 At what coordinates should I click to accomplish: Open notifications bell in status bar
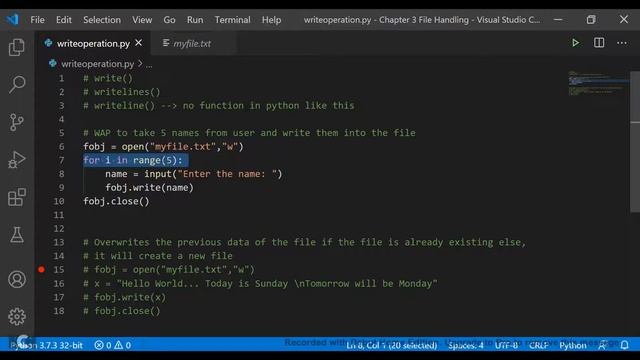coord(624,345)
